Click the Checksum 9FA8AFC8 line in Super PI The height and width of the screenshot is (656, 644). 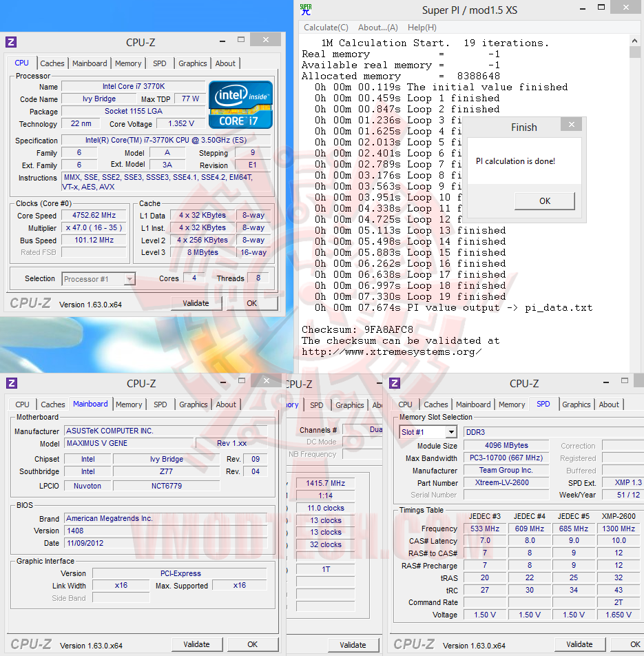[357, 329]
